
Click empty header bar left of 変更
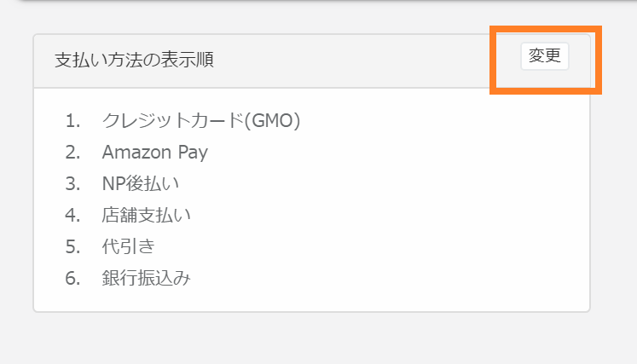pos(358,61)
